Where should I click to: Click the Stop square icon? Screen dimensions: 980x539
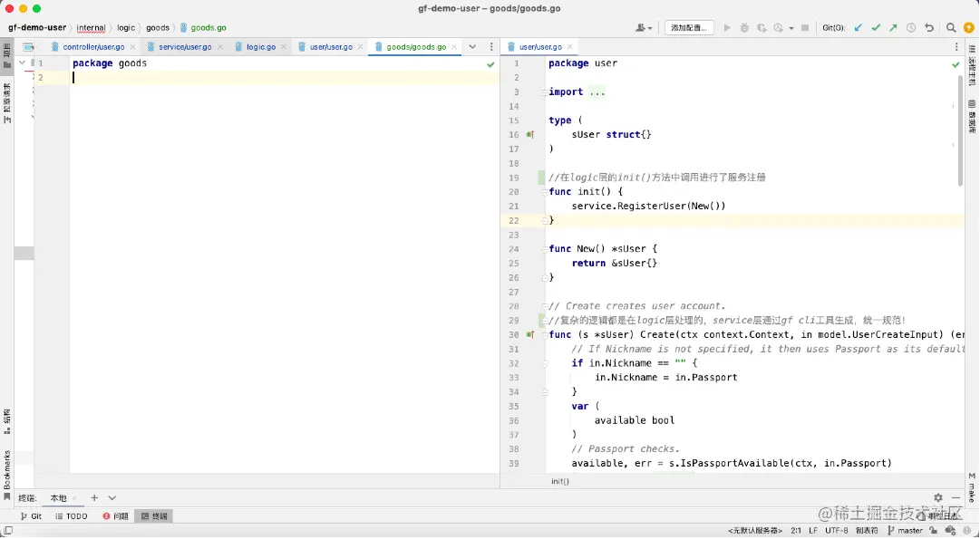805,27
